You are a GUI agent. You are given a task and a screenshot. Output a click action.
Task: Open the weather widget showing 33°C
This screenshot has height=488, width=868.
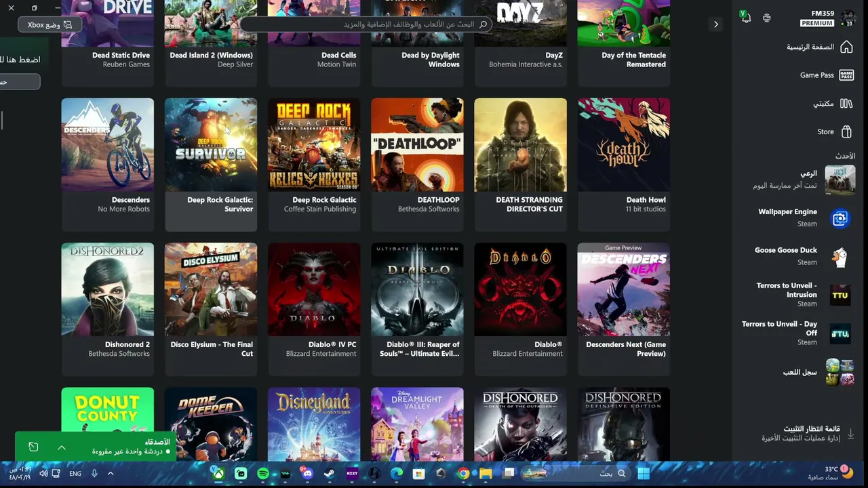point(831,473)
